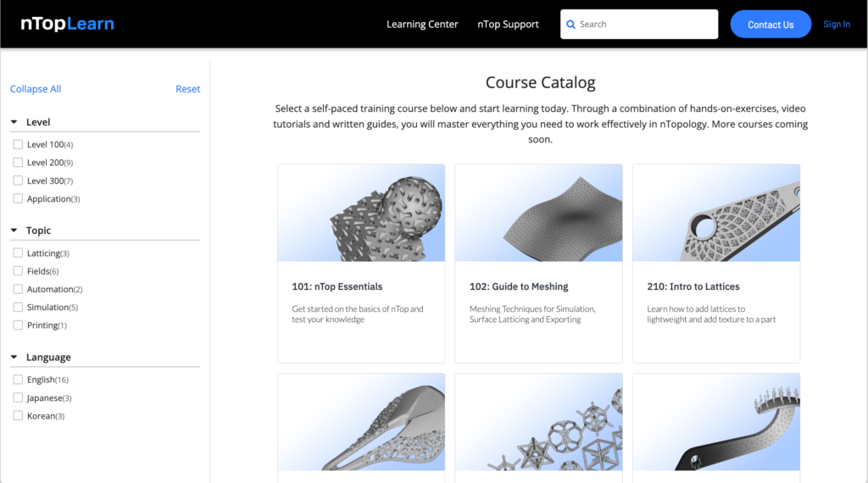Select the Simulation topic checkbox
Viewport: 868px width, 483px height.
pyautogui.click(x=18, y=307)
